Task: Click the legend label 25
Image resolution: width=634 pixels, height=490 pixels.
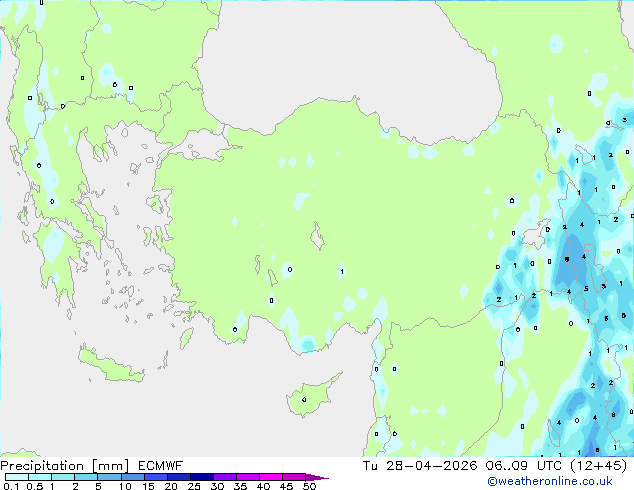Action: [194, 486]
